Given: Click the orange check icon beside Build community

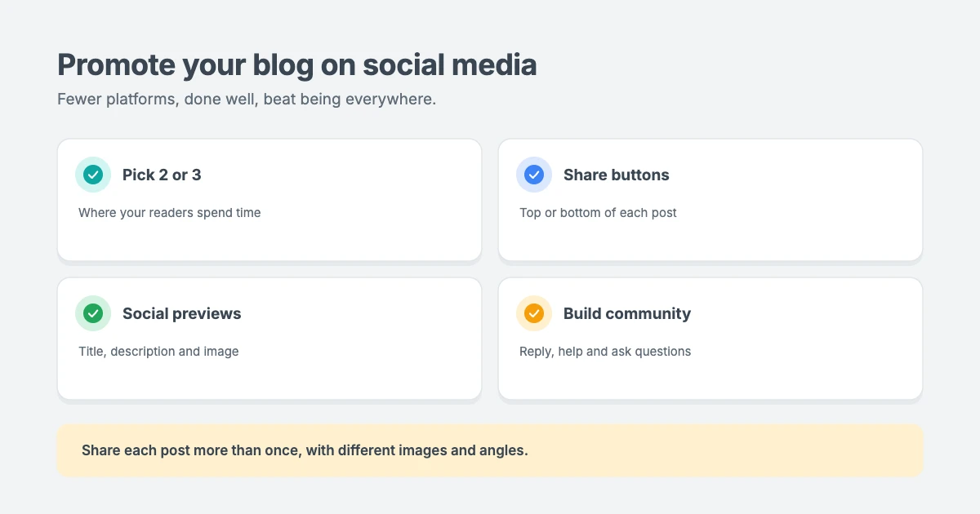Looking at the screenshot, I should 534,313.
